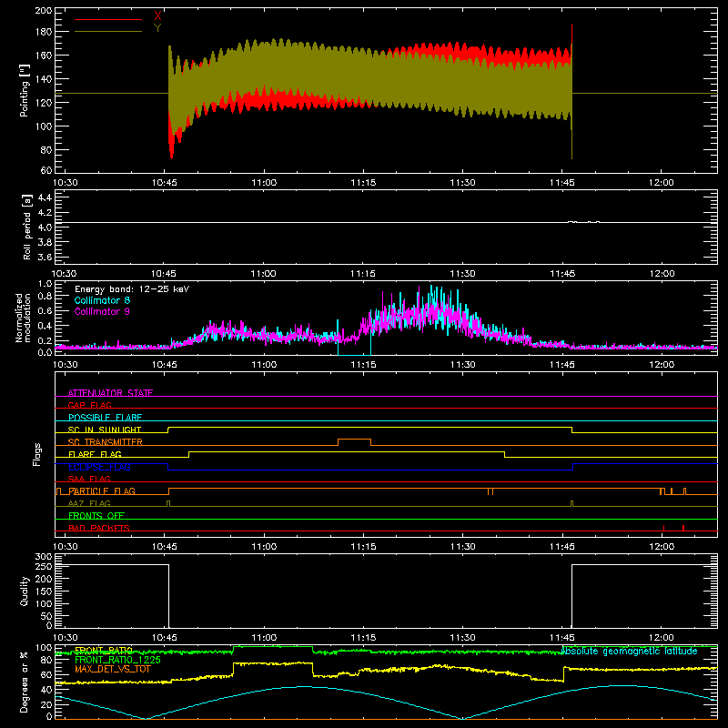Click the 1.0 tick on modulation axis

coord(45,284)
